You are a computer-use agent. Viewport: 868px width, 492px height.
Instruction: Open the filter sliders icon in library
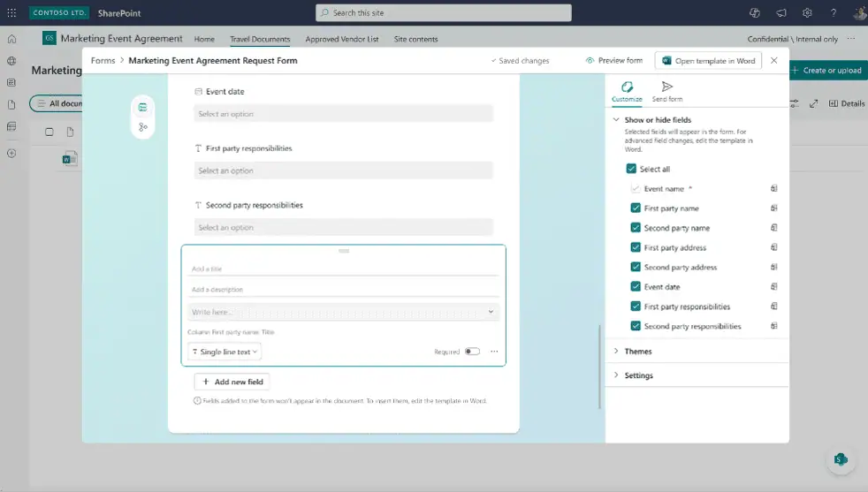pyautogui.click(x=795, y=103)
